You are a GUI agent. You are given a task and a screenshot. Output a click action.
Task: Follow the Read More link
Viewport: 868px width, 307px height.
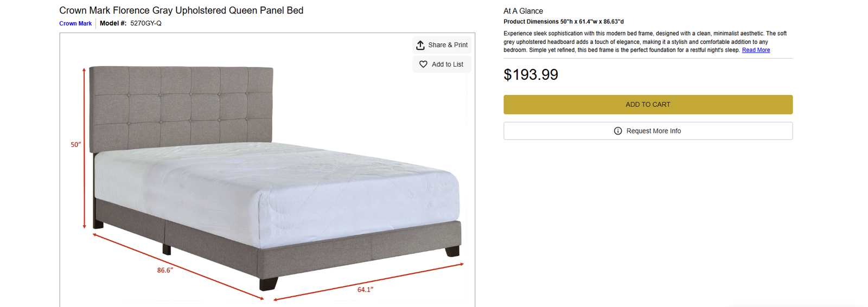point(756,50)
